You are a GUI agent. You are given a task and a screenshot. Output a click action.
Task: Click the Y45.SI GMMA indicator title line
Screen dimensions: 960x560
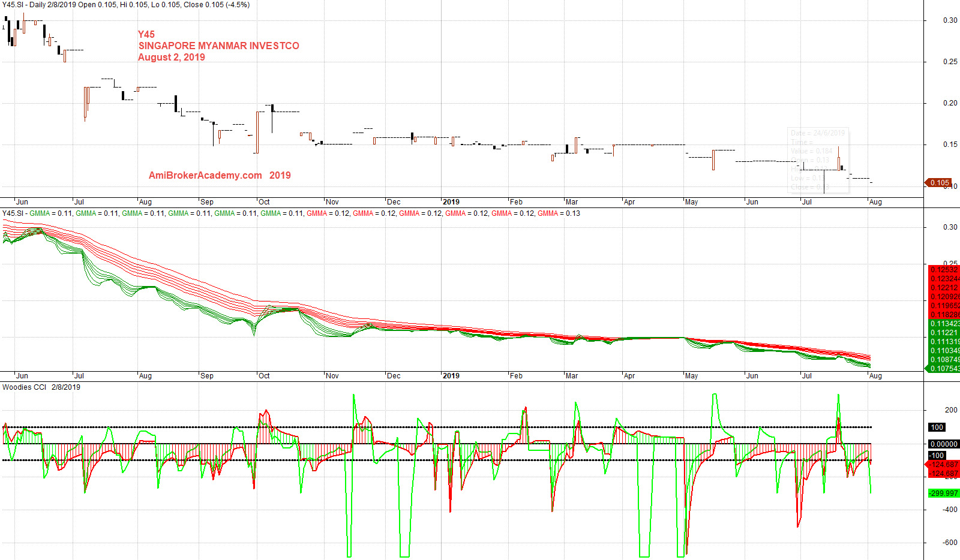[291, 213]
